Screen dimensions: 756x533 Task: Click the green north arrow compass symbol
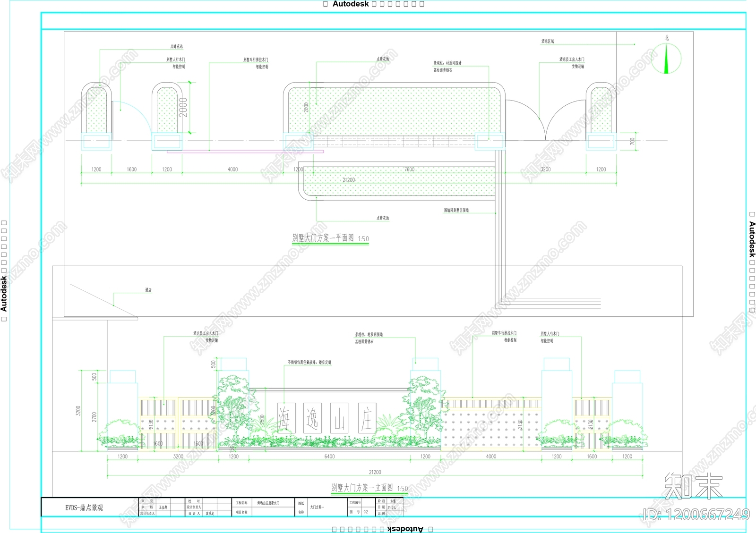pyautogui.click(x=666, y=59)
